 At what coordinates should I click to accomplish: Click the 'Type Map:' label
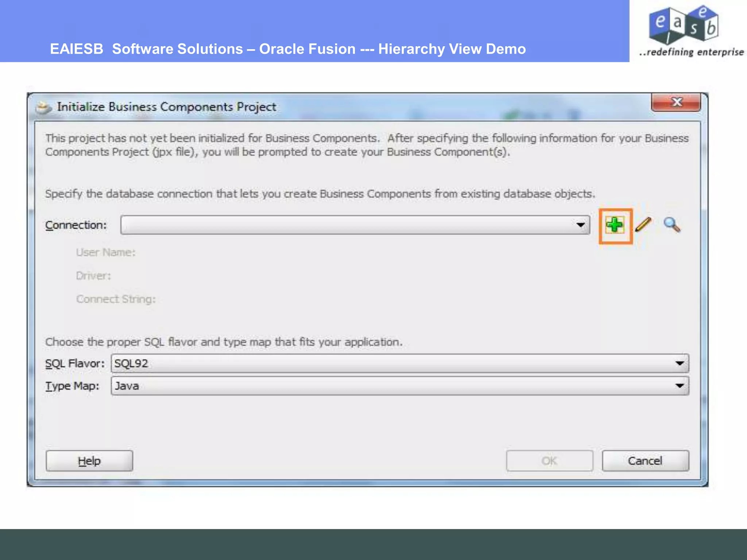(x=72, y=386)
